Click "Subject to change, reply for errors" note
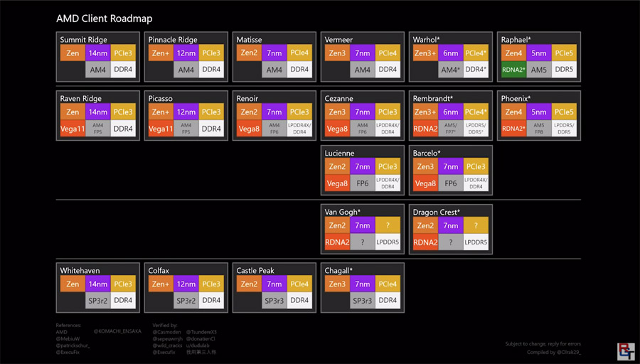 point(543,343)
